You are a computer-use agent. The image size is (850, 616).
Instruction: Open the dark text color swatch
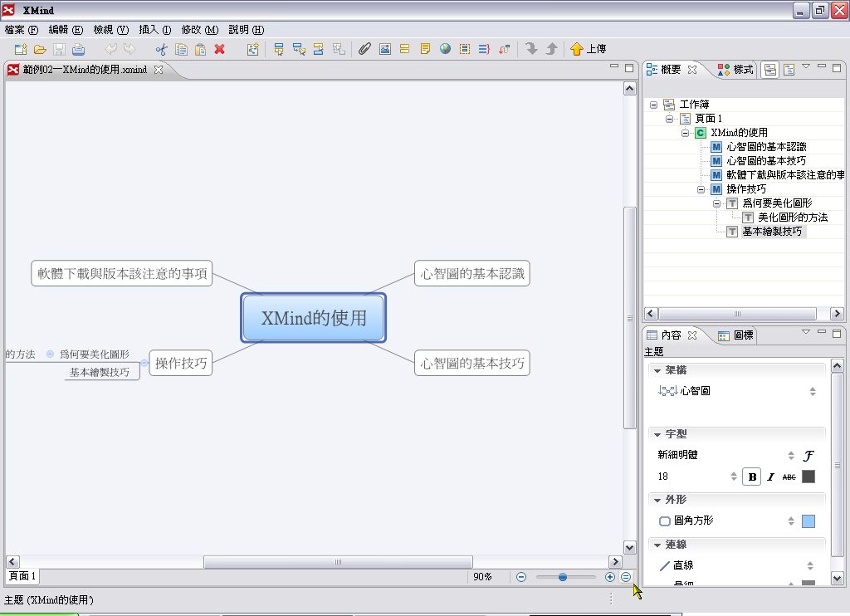tap(808, 477)
